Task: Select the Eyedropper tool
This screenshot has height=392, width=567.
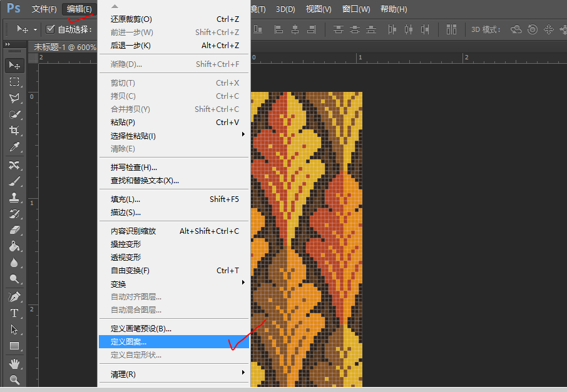Action: [14, 147]
